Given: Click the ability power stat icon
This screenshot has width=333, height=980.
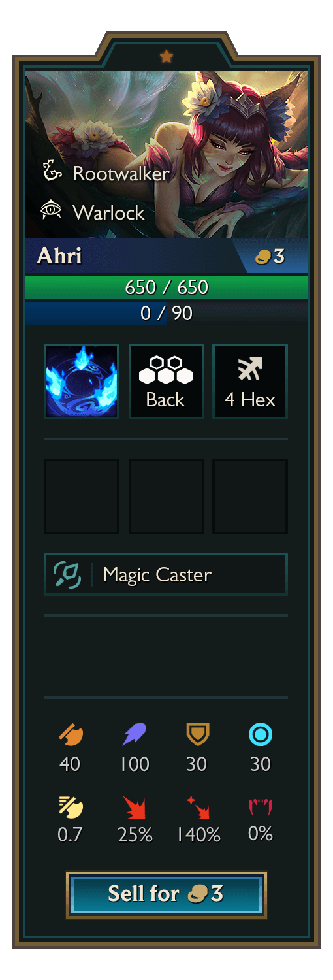Looking at the screenshot, I should point(135,735).
